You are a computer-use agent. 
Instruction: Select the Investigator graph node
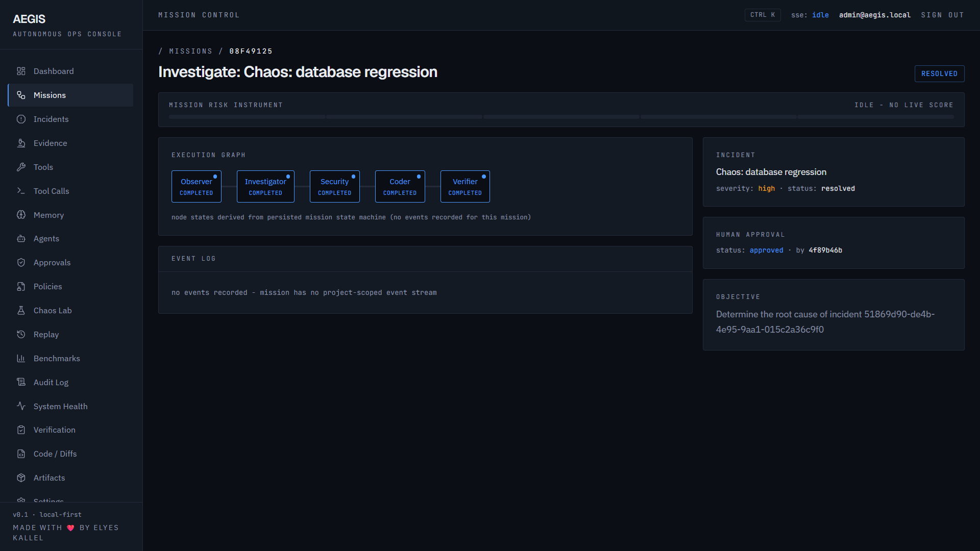[x=265, y=187]
